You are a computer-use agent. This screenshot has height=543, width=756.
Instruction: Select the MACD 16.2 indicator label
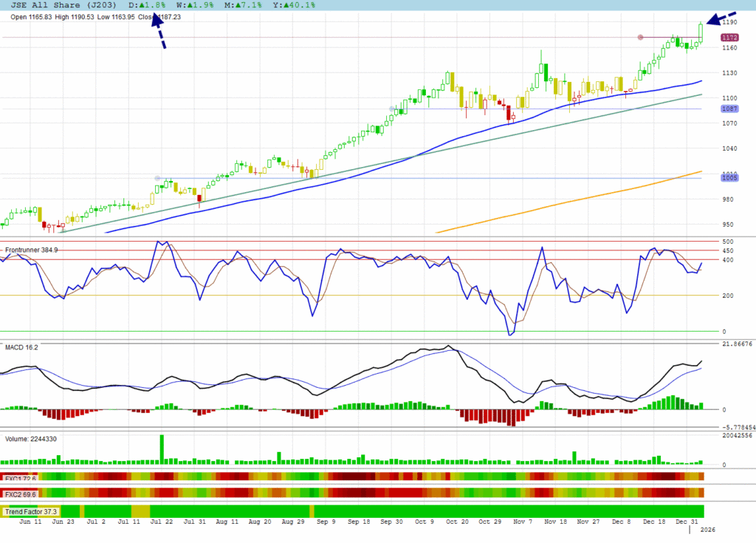click(22, 346)
